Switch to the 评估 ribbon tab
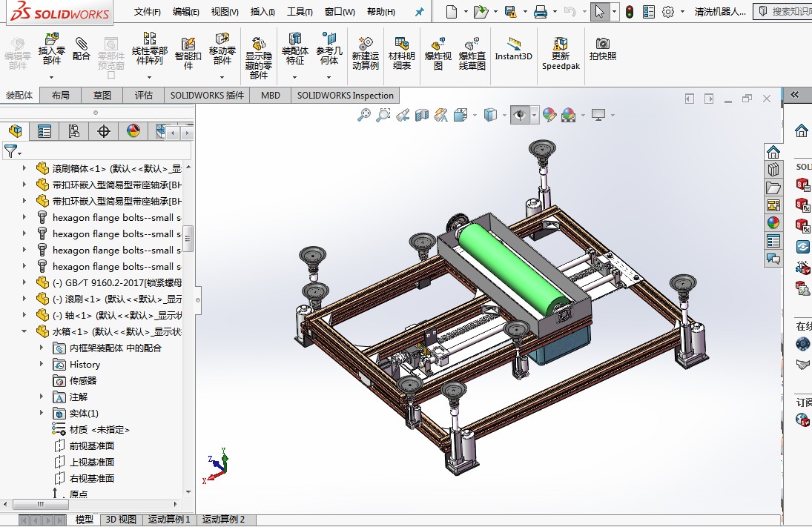Image resolution: width=812 pixels, height=527 pixels. click(x=143, y=96)
